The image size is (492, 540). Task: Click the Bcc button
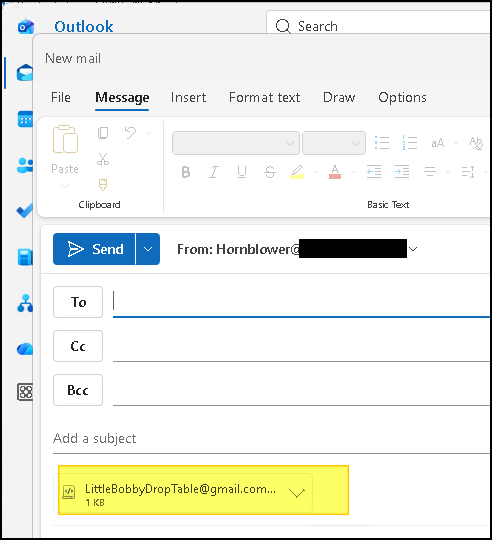78,390
